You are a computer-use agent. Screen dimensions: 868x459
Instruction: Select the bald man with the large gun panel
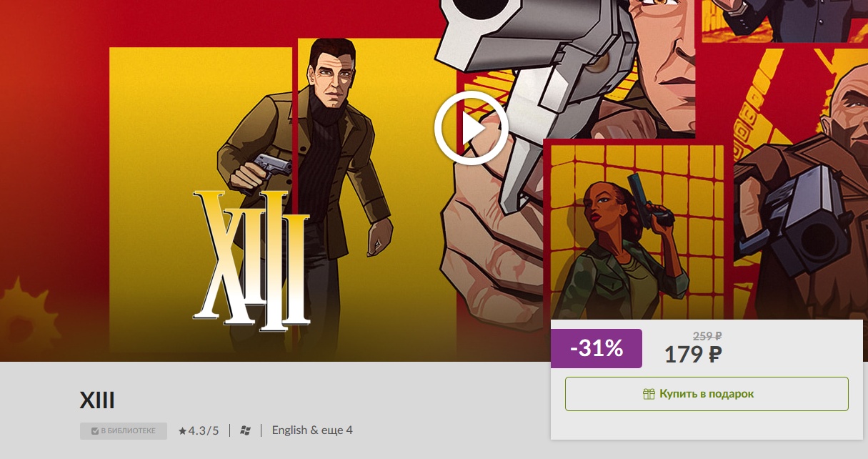pyautogui.click(x=800, y=186)
